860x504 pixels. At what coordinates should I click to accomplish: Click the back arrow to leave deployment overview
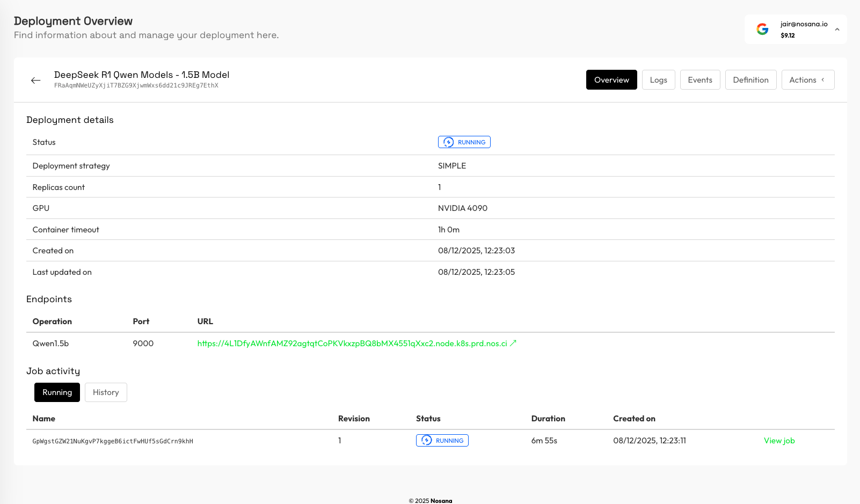pos(35,80)
